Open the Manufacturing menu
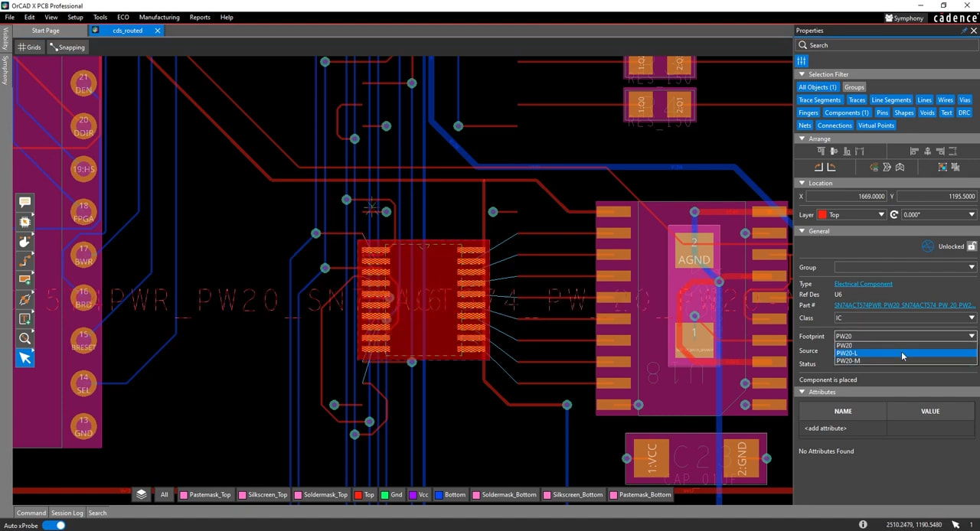980x531 pixels. point(159,17)
